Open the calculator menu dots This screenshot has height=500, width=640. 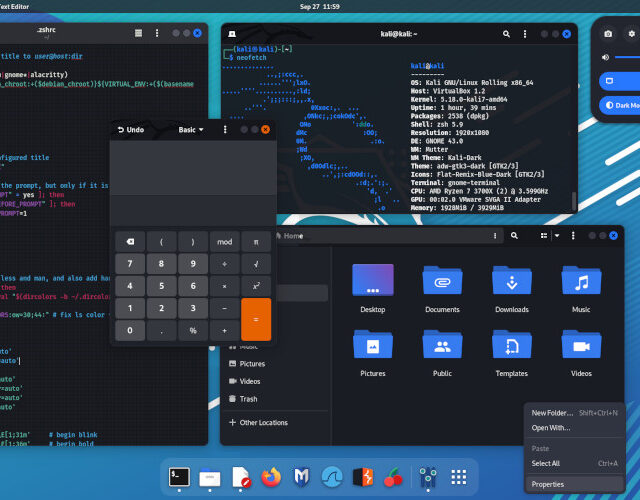click(x=225, y=129)
